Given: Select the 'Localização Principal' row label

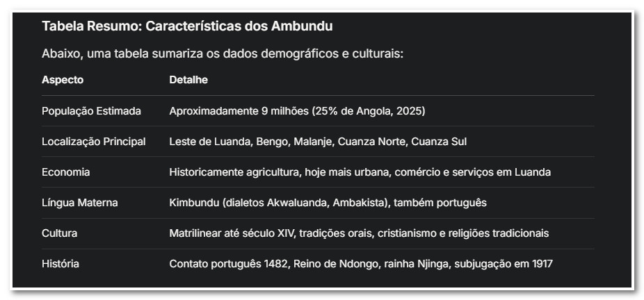Looking at the screenshot, I should click(x=93, y=142).
